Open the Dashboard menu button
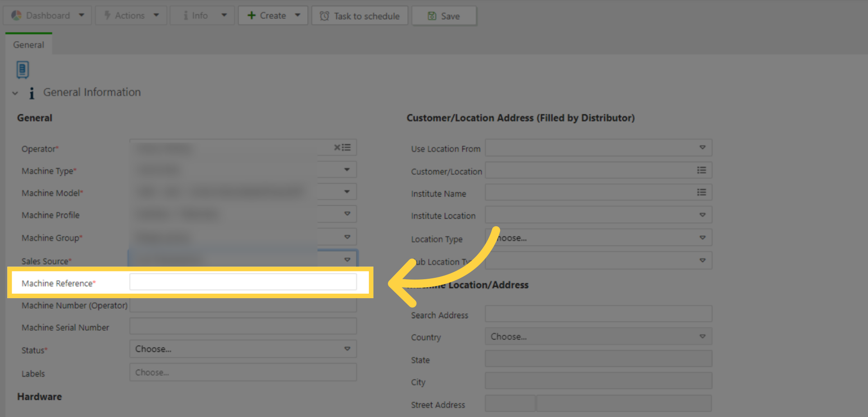The width and height of the screenshot is (868, 417). point(47,15)
